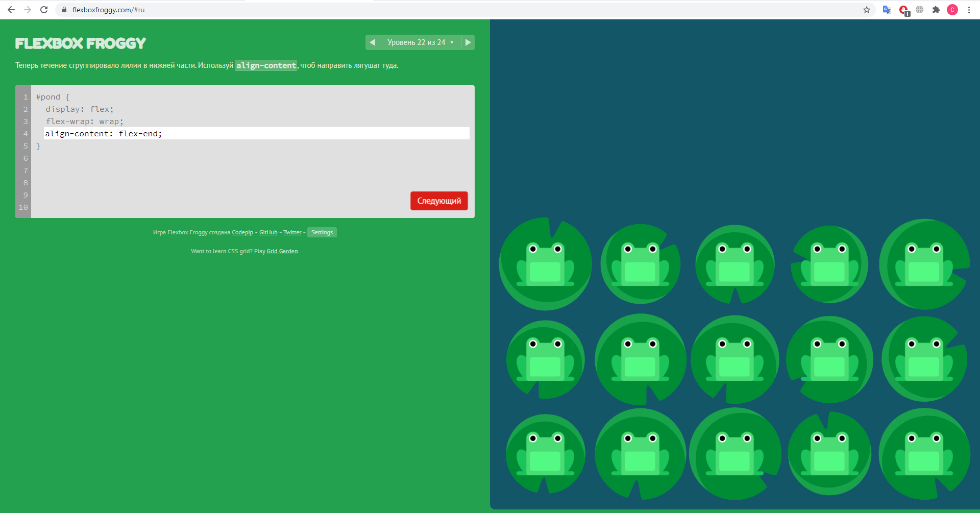Click the frog in top row, fourth column
Image resolution: width=980 pixels, height=513 pixels.
829,264
